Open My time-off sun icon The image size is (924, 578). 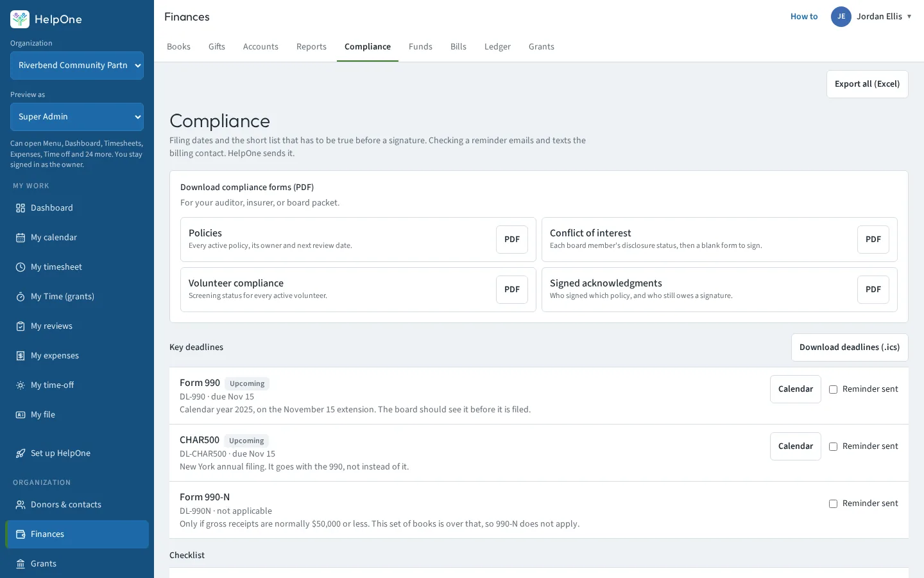point(21,385)
